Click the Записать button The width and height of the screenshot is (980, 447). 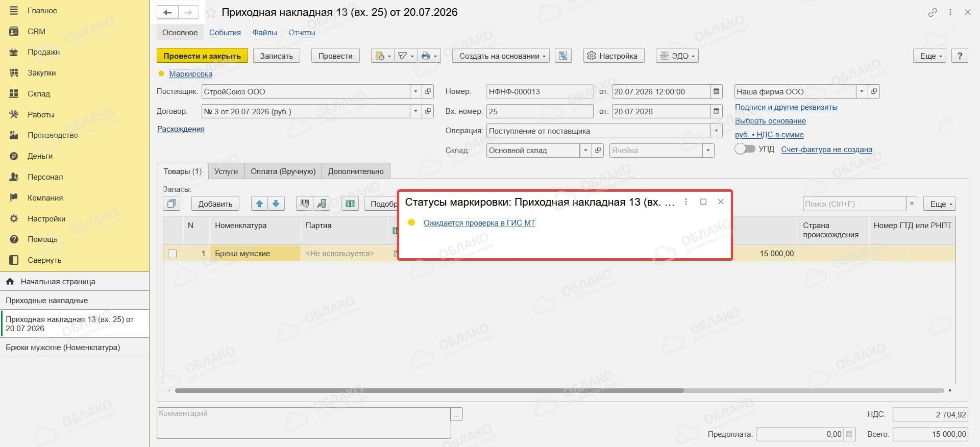point(276,56)
